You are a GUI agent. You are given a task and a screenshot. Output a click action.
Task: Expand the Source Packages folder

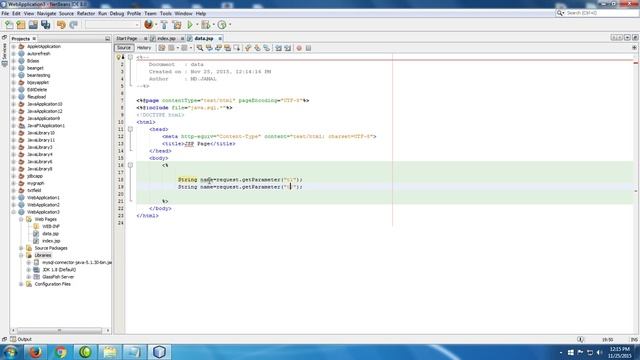tap(21, 248)
